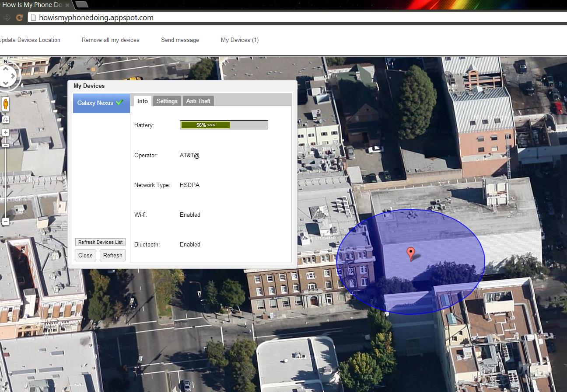Click the battery level progress bar
The height and width of the screenshot is (392, 567).
coord(224,125)
